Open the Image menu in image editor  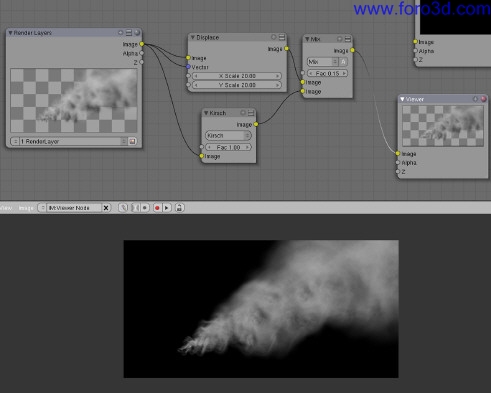(x=26, y=208)
